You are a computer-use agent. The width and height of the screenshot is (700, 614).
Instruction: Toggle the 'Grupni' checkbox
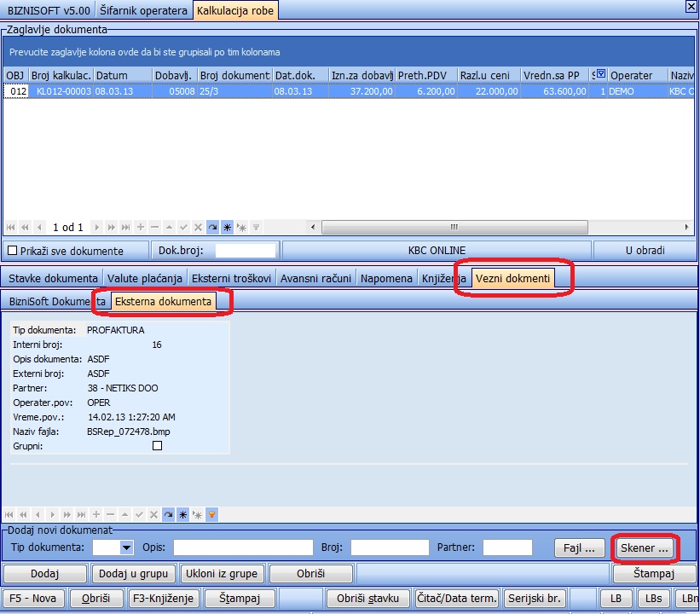157,445
